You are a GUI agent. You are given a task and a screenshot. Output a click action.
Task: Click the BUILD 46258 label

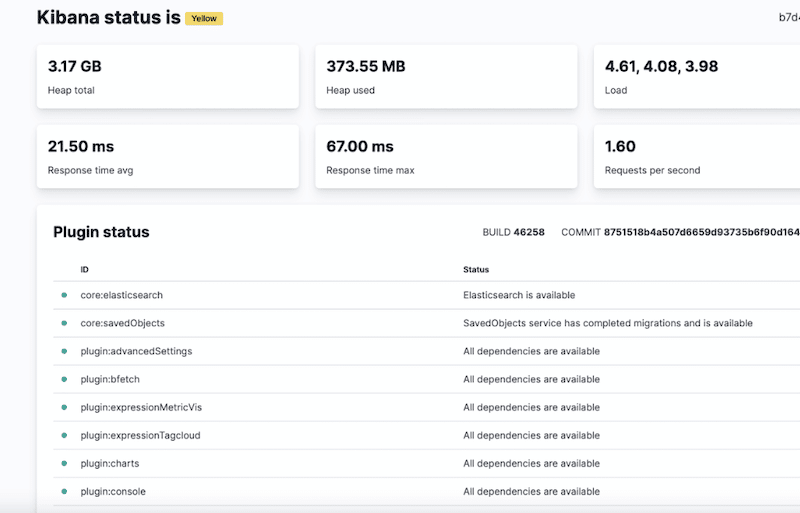point(513,232)
